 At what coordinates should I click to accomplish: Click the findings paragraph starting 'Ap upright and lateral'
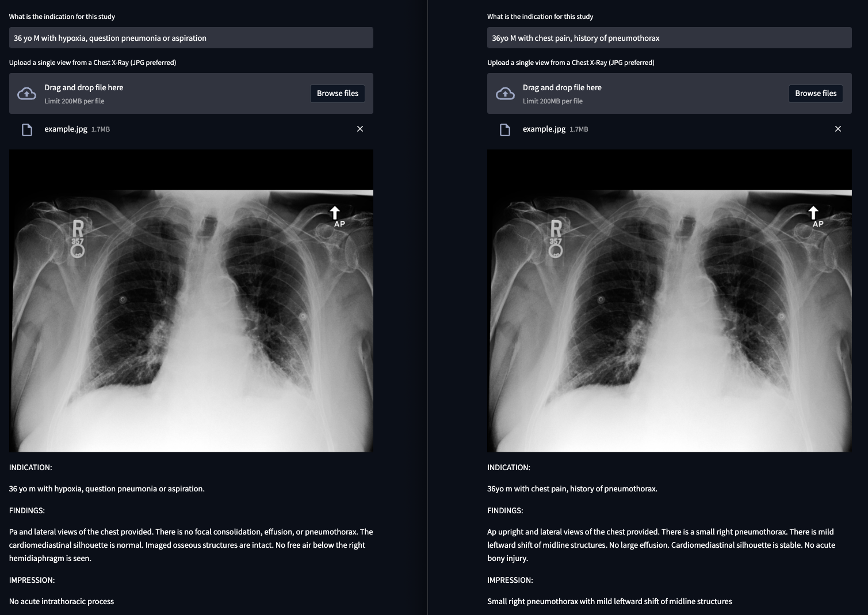coord(661,545)
